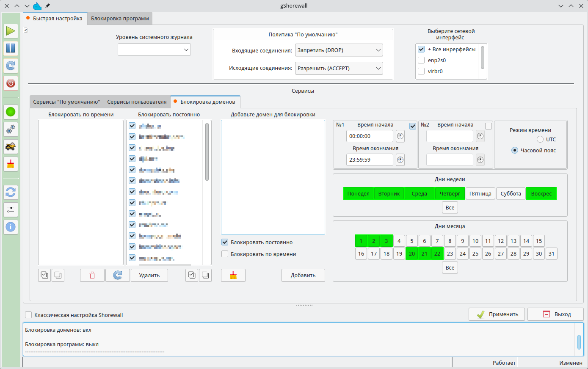The image size is (588, 369).
Task: Enable "Классическая настройка Shorewall" checkbox
Action: (28, 315)
